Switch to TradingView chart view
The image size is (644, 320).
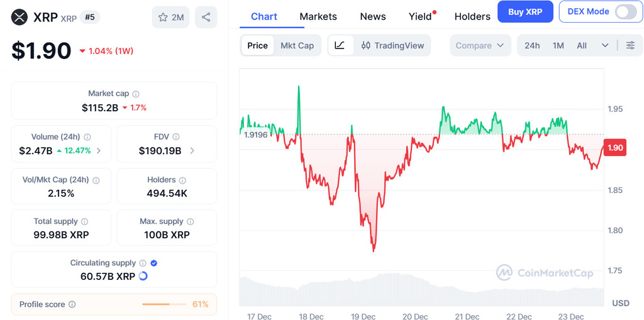click(392, 45)
